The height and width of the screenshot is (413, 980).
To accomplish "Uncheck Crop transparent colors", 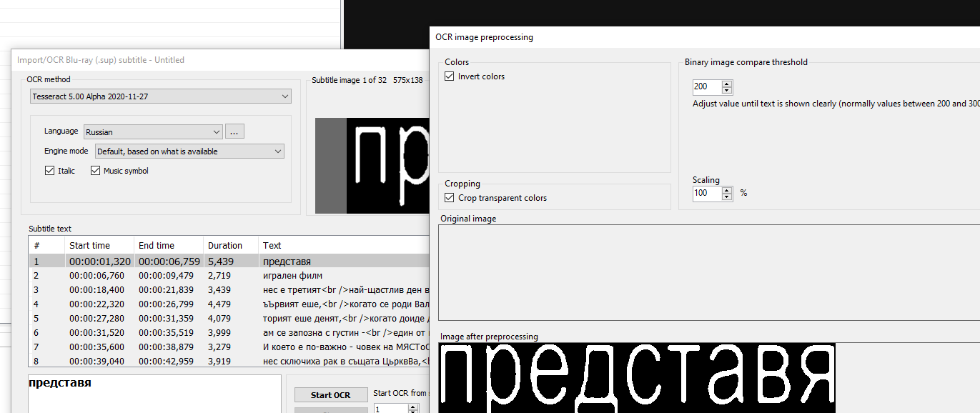I will point(449,197).
